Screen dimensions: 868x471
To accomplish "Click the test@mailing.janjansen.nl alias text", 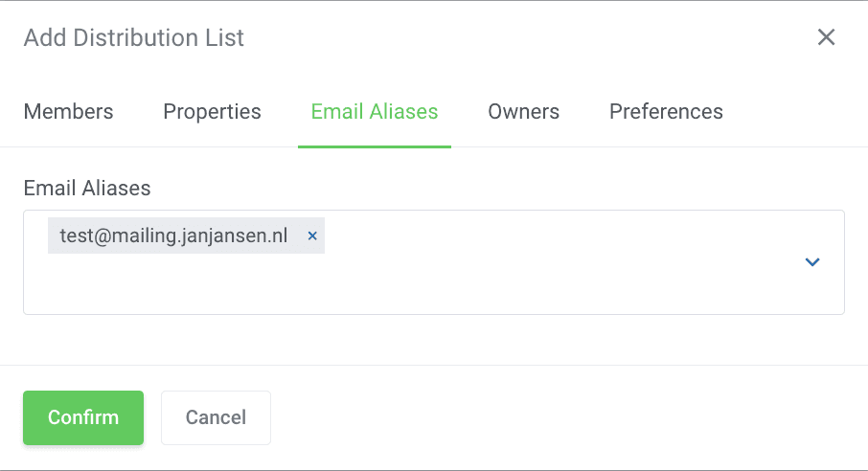I will click(173, 235).
